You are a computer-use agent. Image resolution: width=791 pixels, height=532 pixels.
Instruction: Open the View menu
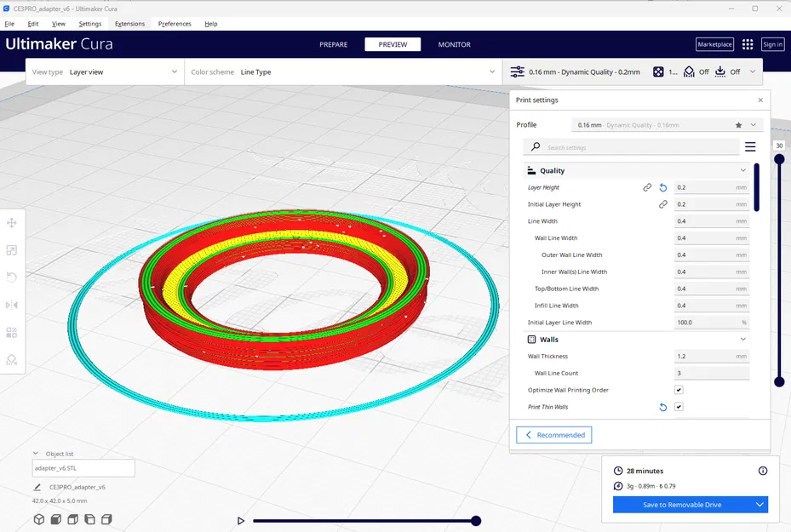(x=59, y=24)
